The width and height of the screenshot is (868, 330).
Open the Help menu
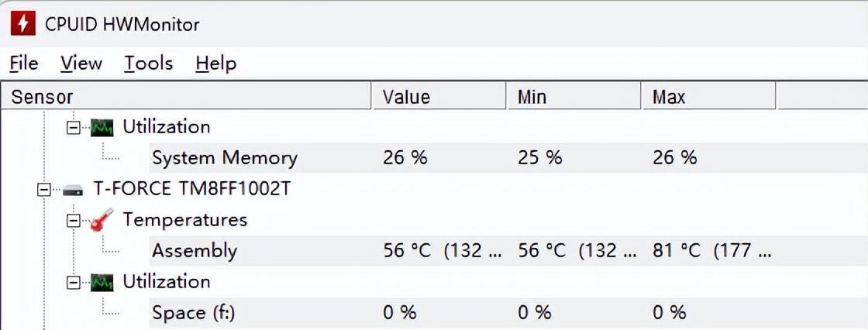click(x=215, y=64)
